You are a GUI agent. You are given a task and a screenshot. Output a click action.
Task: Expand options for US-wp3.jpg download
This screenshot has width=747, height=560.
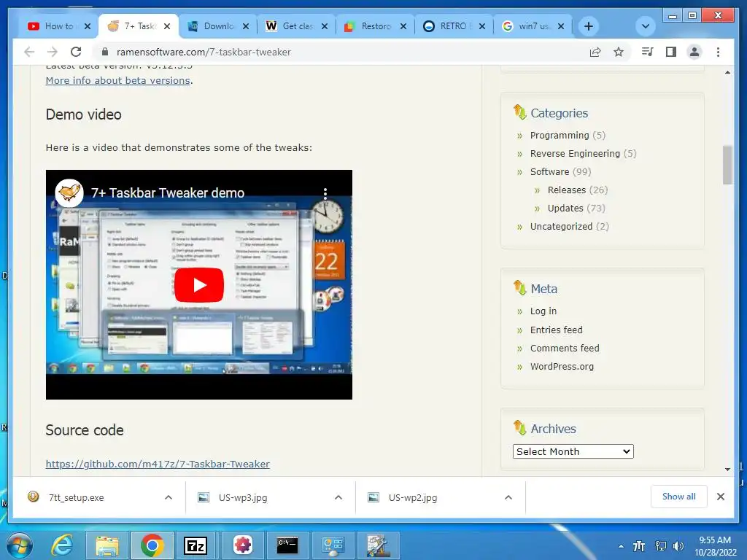[x=338, y=497]
